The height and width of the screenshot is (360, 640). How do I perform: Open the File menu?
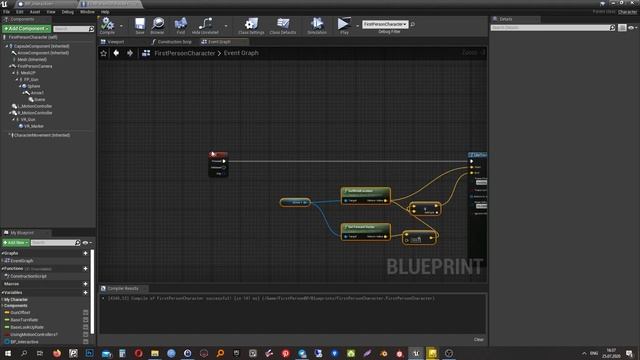coord(7,12)
